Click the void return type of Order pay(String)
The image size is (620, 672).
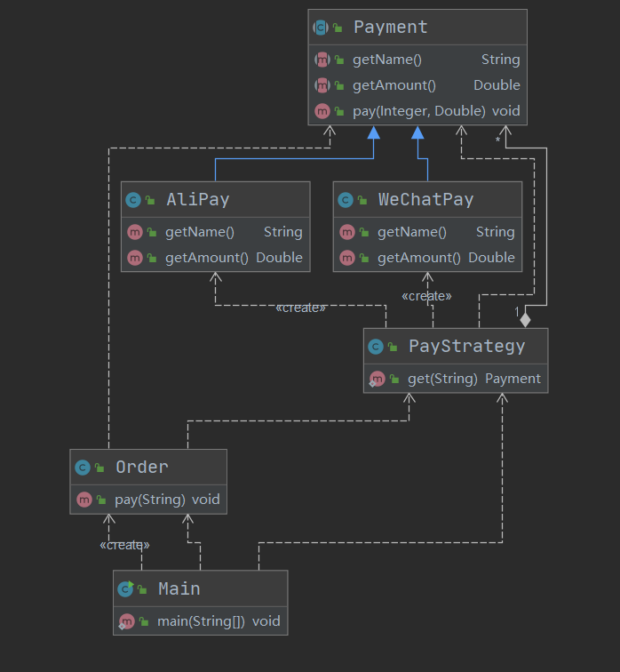click(206, 500)
